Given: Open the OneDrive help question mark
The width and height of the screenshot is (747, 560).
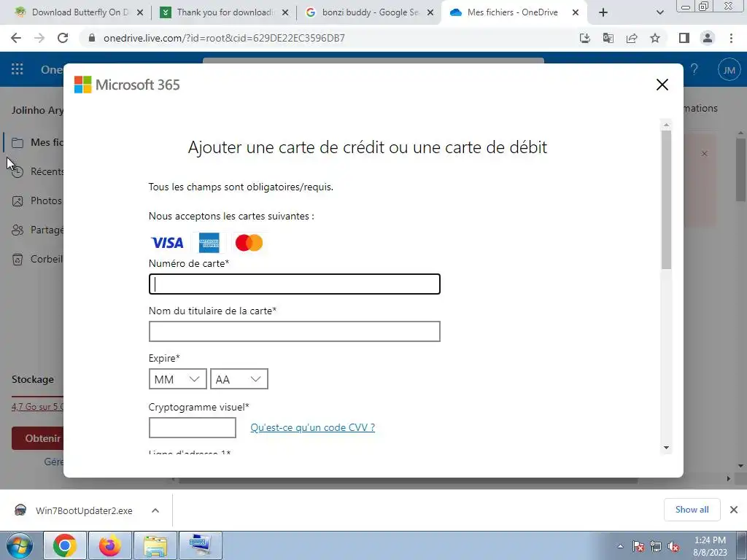Looking at the screenshot, I should click(x=694, y=69).
